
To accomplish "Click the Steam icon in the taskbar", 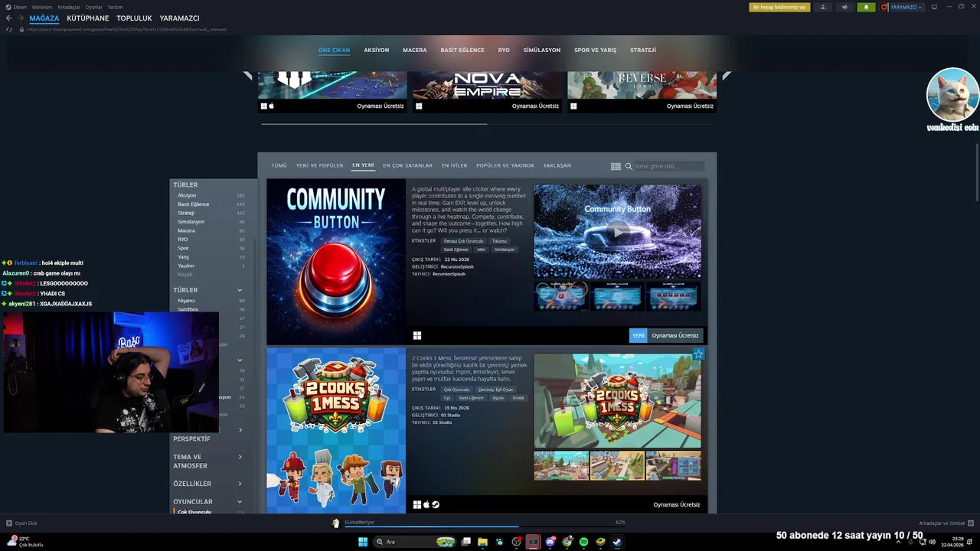I will (617, 542).
